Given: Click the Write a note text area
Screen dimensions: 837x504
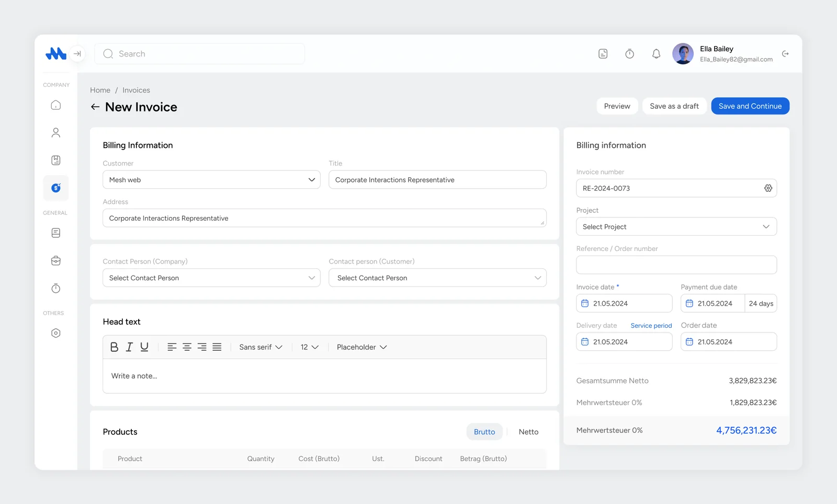Looking at the screenshot, I should click(324, 376).
